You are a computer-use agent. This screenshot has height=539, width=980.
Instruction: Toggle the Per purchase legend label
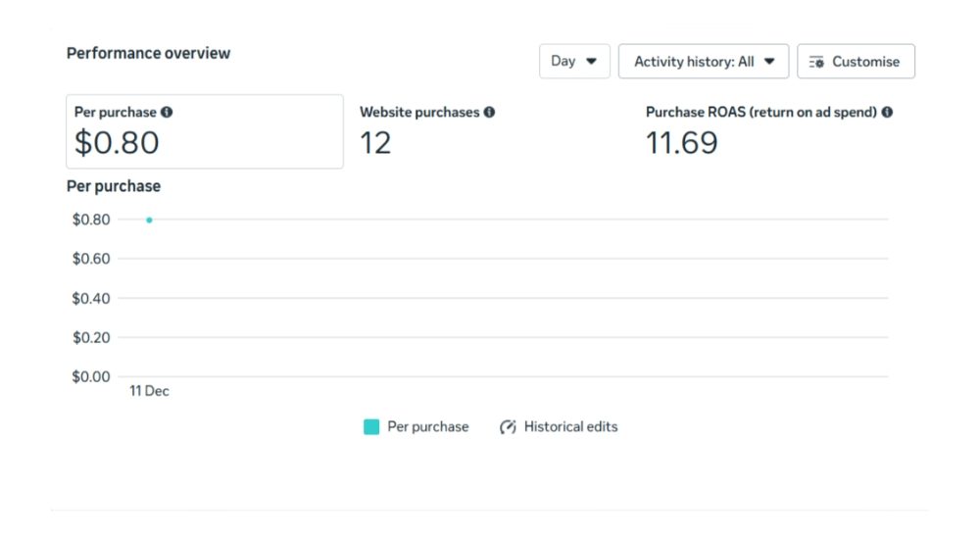(x=427, y=427)
